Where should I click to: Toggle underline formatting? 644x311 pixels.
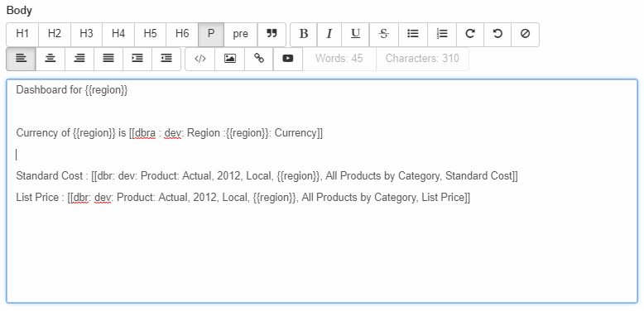click(x=355, y=35)
